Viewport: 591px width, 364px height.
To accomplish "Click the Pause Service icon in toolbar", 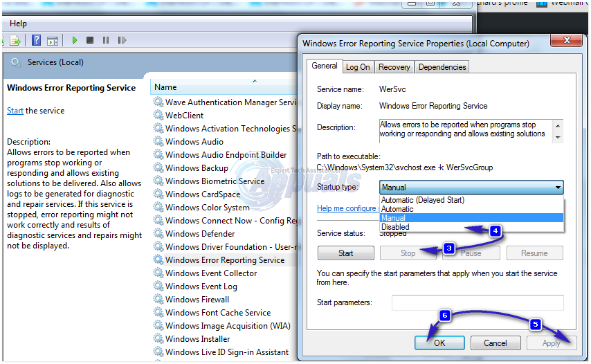I will pyautogui.click(x=106, y=40).
